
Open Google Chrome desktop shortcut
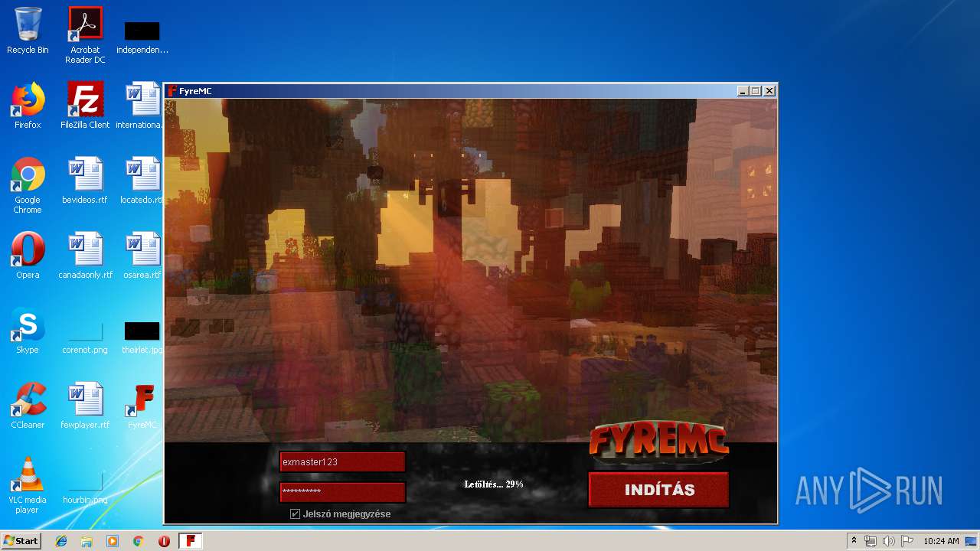(x=28, y=185)
